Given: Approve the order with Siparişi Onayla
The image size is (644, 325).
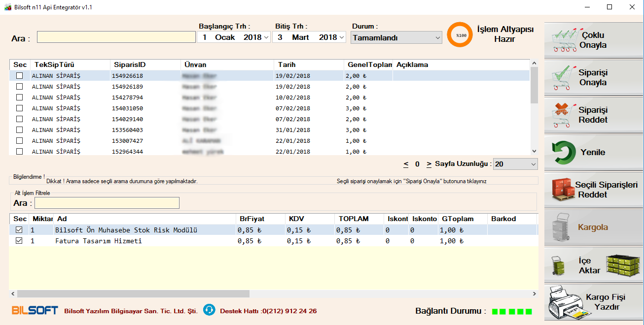Looking at the screenshot, I should click(594, 78).
